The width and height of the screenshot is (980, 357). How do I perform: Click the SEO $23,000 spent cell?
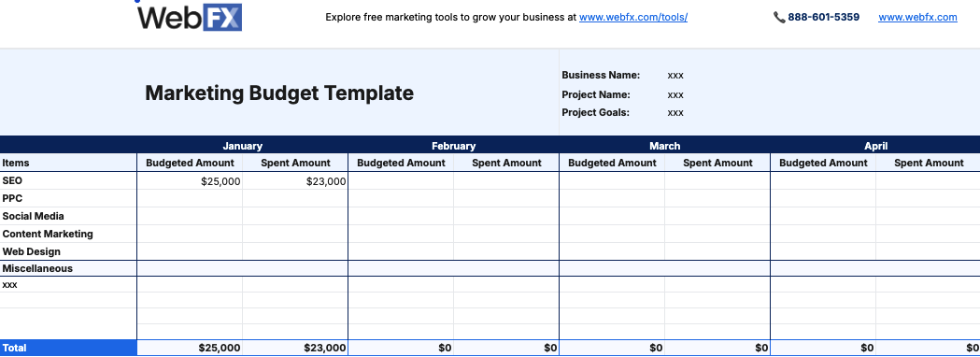coord(295,181)
